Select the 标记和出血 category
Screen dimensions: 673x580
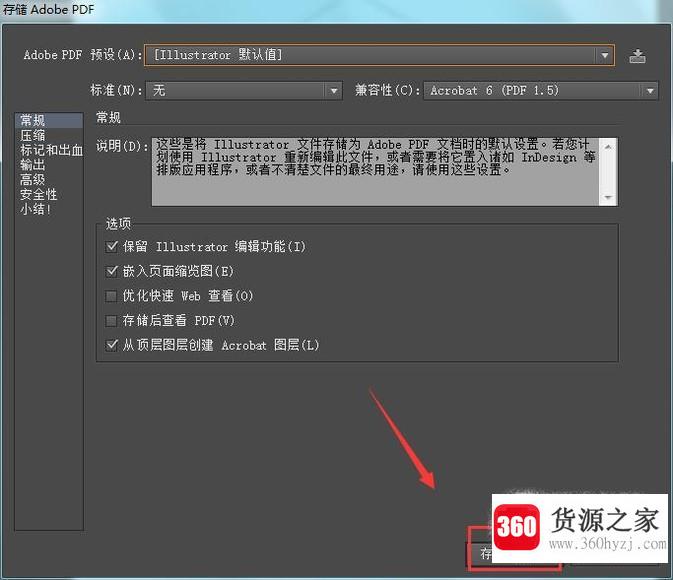(x=49, y=150)
